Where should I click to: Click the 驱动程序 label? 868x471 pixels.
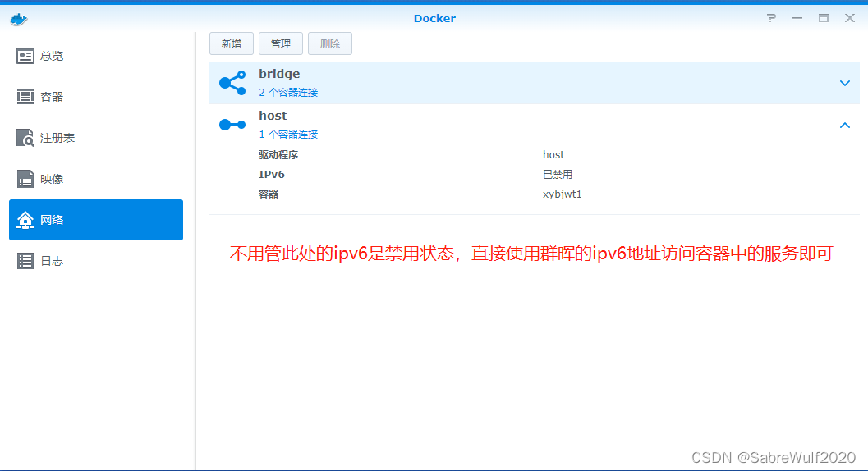coord(278,155)
